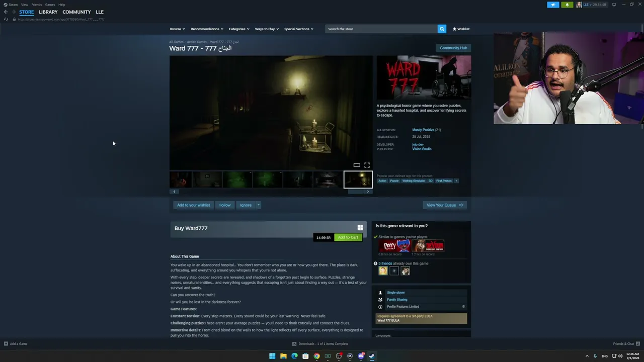Screen dimensions: 644x362
Task: Go to the STORE tab
Action: point(27,12)
